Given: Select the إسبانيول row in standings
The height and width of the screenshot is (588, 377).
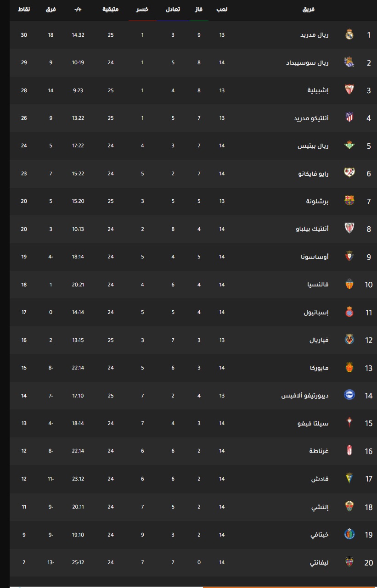Looking at the screenshot, I should coord(193,312).
